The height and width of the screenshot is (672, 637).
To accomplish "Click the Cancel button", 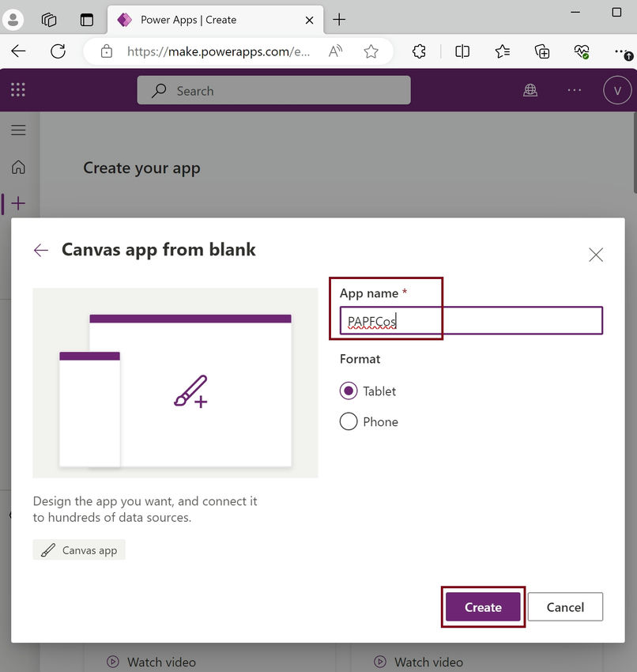I will pos(565,607).
